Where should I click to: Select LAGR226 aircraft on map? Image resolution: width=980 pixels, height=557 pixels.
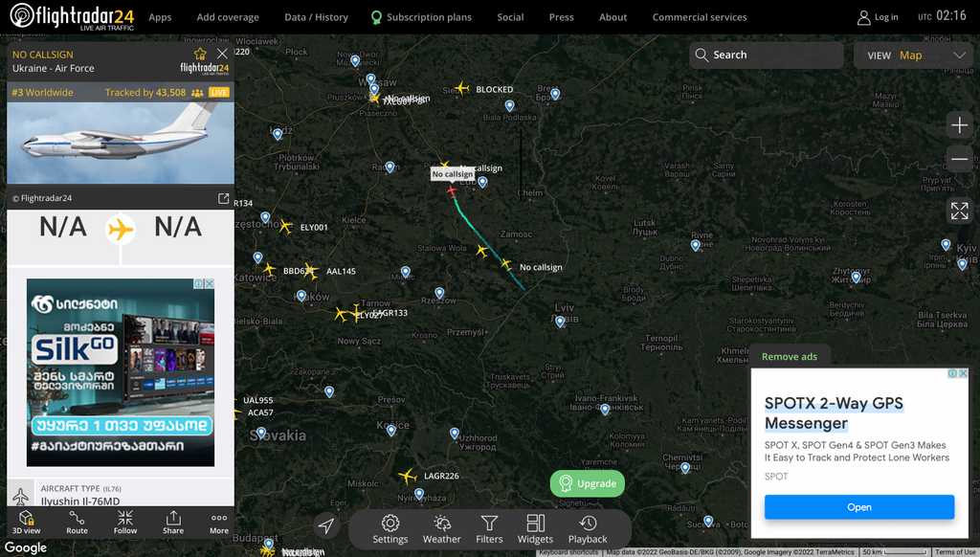click(408, 477)
